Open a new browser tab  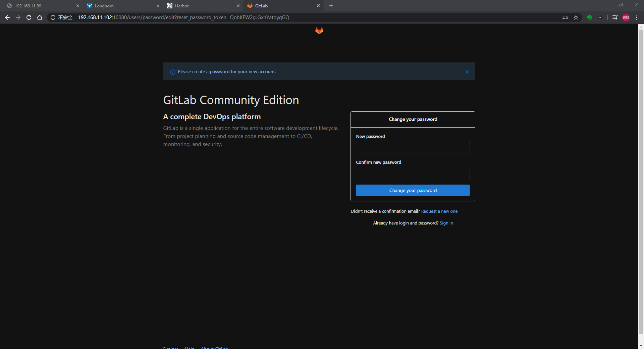coord(331,6)
